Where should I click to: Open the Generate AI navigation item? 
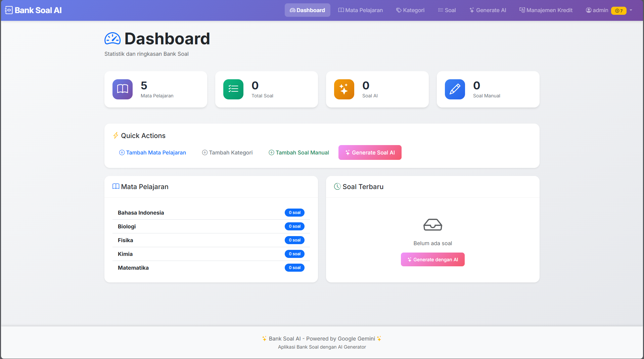pos(488,10)
